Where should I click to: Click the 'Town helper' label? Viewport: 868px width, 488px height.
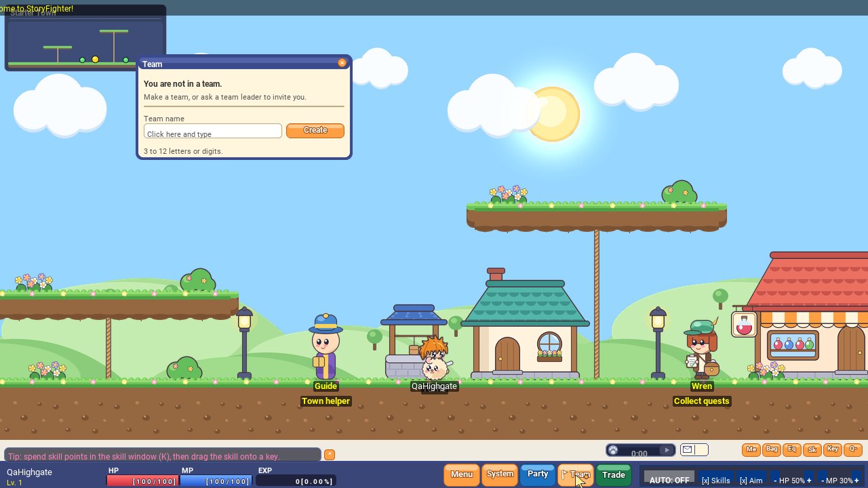[x=325, y=401]
